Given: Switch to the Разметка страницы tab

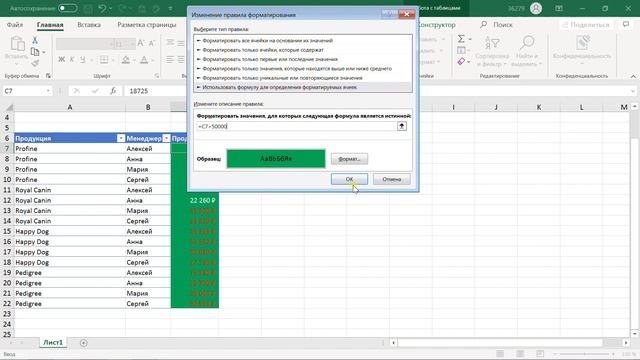Looking at the screenshot, I should pyautogui.click(x=147, y=25).
